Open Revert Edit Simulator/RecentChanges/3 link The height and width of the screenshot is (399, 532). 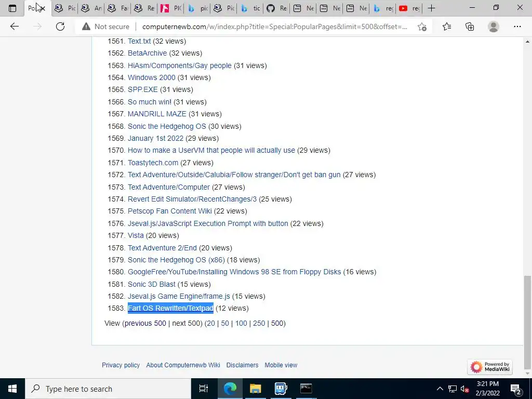[192, 199]
